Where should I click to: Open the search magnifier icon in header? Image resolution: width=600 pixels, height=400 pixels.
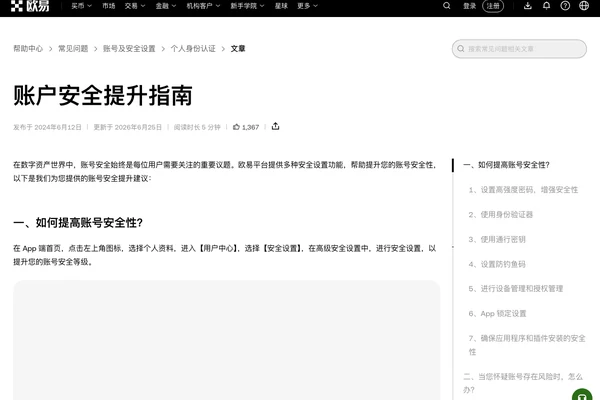coord(447,6)
